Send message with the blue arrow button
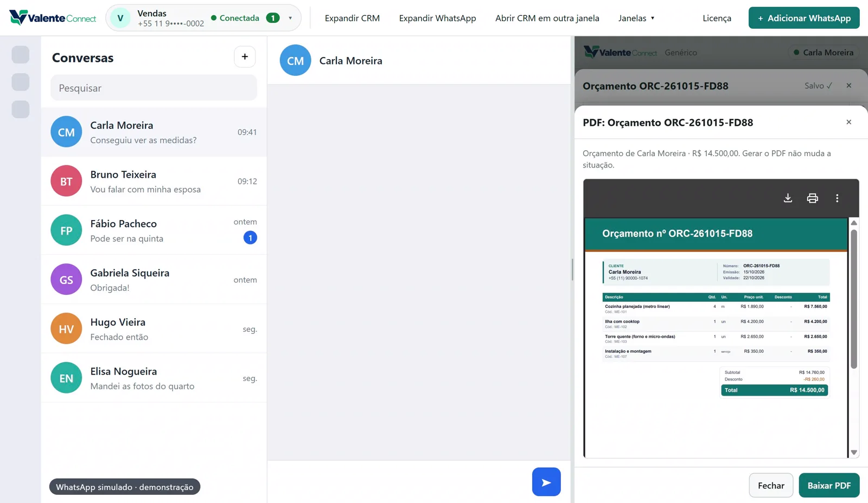Screen dimensions: 868x503 pyautogui.click(x=546, y=482)
